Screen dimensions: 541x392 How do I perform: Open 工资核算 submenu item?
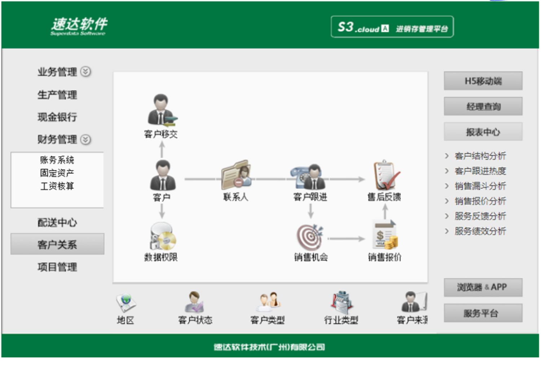click(x=57, y=186)
